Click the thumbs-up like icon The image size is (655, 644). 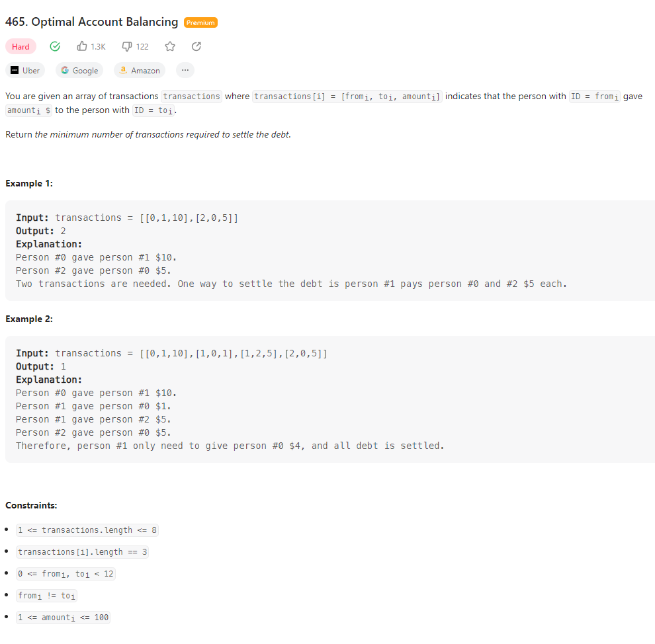pos(81,46)
